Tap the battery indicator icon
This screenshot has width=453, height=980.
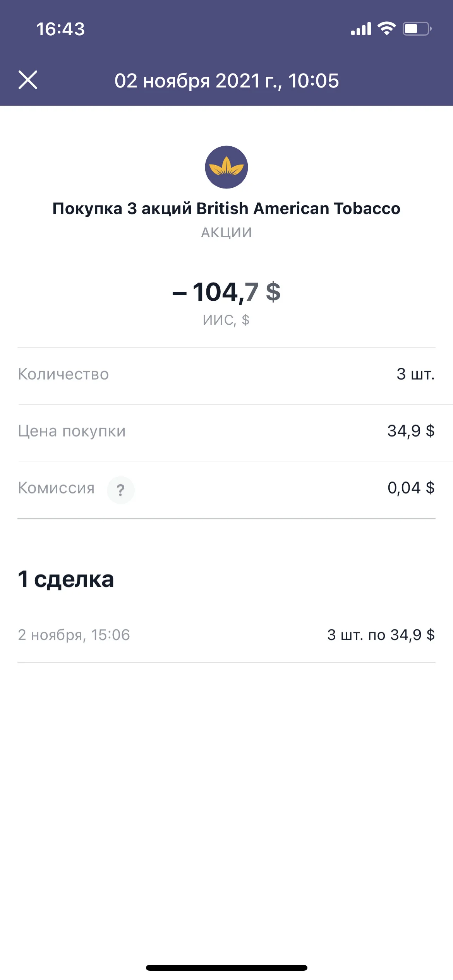point(417,29)
